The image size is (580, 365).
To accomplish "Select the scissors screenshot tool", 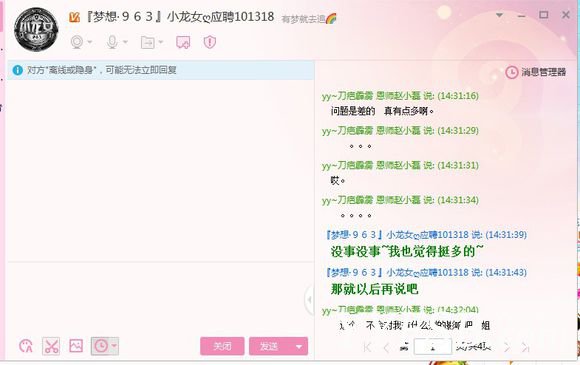I will pos(51,346).
